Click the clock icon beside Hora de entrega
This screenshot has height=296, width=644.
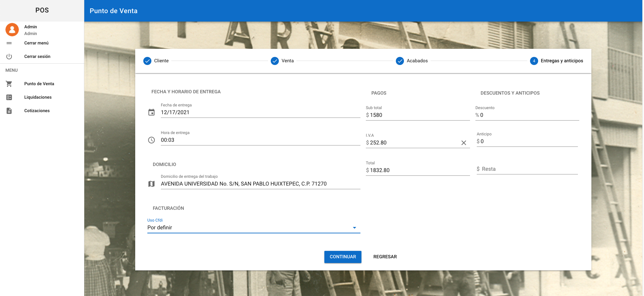[151, 140]
